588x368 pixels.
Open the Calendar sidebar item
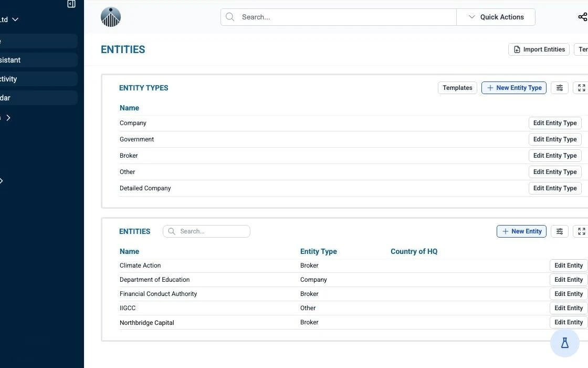pos(39,98)
